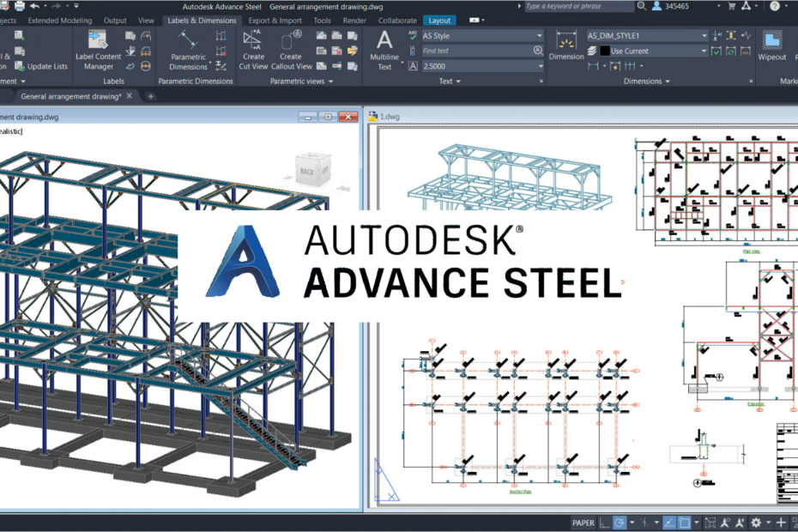Open the Tools ribbon tab
The height and width of the screenshot is (532, 798).
click(322, 21)
